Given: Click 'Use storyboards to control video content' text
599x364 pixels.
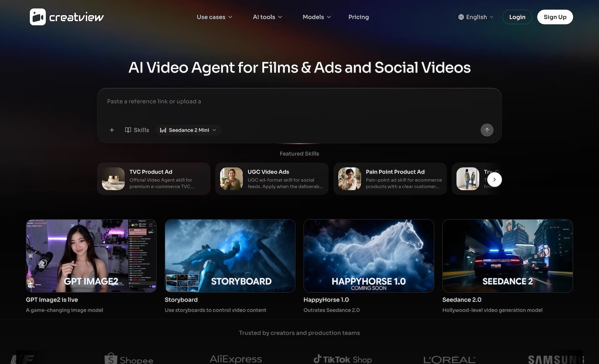Looking at the screenshot, I should (215, 310).
